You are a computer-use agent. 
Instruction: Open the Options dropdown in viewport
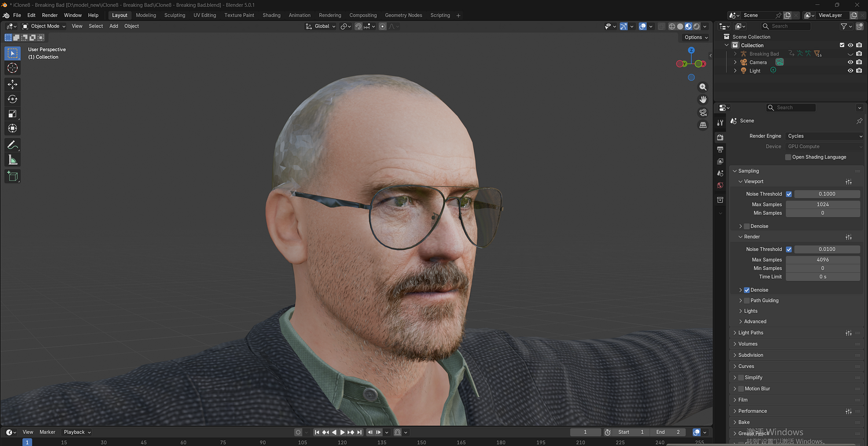pyautogui.click(x=696, y=38)
